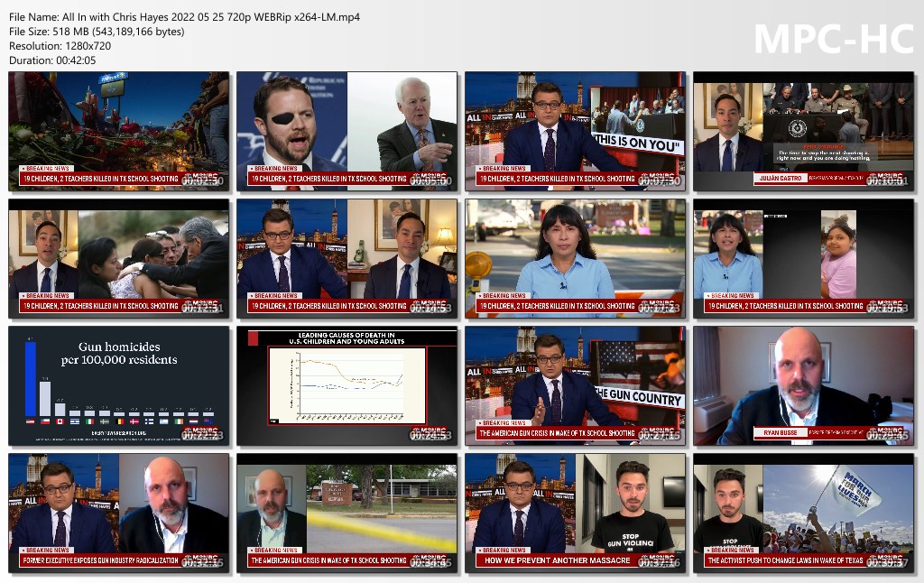Select the Duration: 00:42:05 text
This screenshot has height=583, width=924.
pyautogui.click(x=51, y=60)
